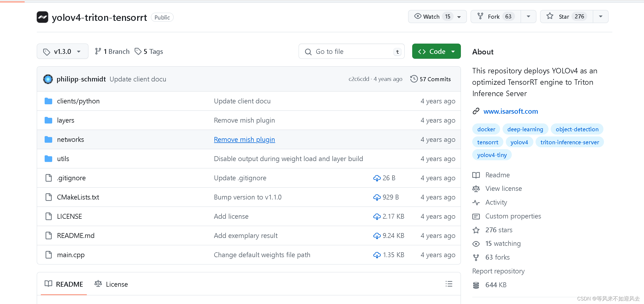View the 57 Commits history
This screenshot has width=644, height=304.
click(x=431, y=79)
